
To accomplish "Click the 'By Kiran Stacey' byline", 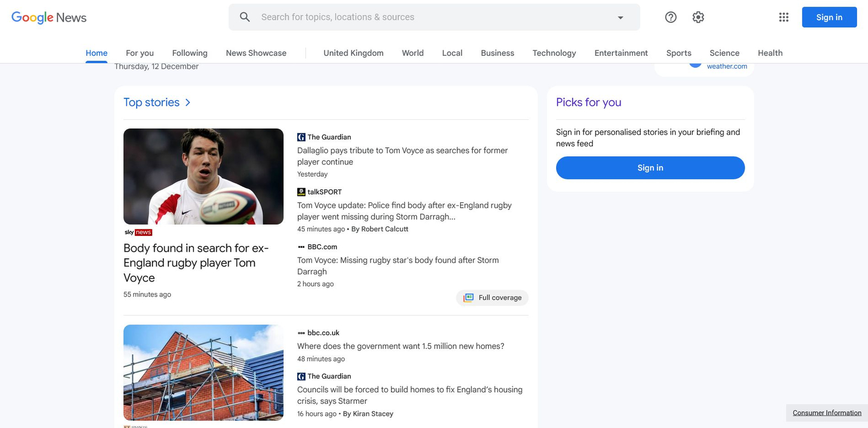I will 368,414.
